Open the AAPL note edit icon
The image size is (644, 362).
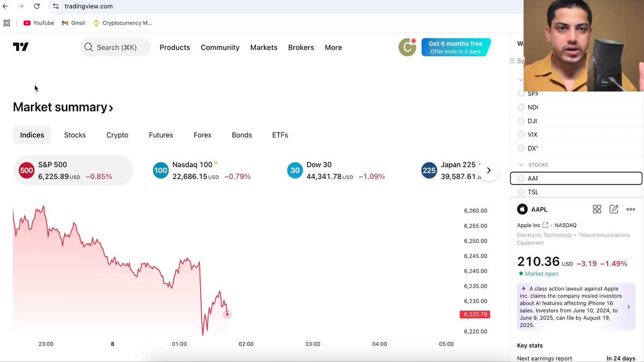tap(614, 209)
